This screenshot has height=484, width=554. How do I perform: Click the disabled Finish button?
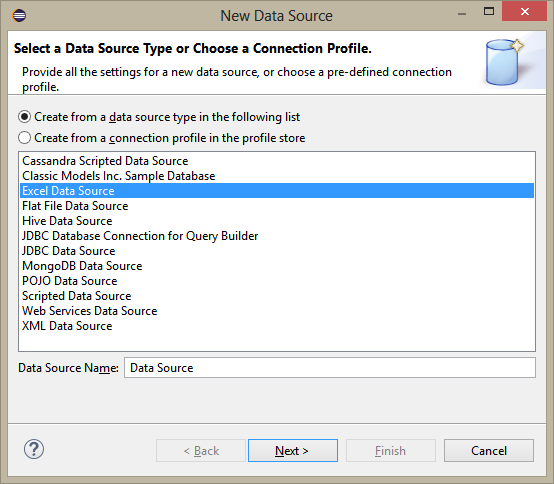tap(391, 451)
